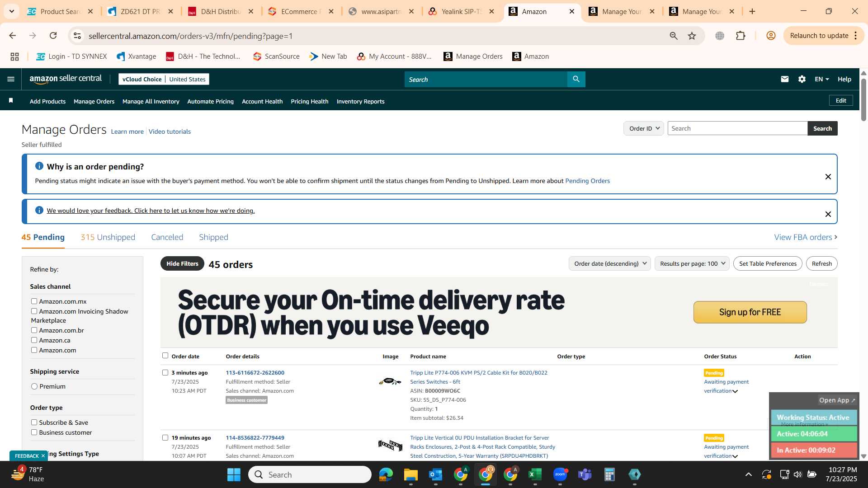Open Account Health from nav bar

click(262, 101)
